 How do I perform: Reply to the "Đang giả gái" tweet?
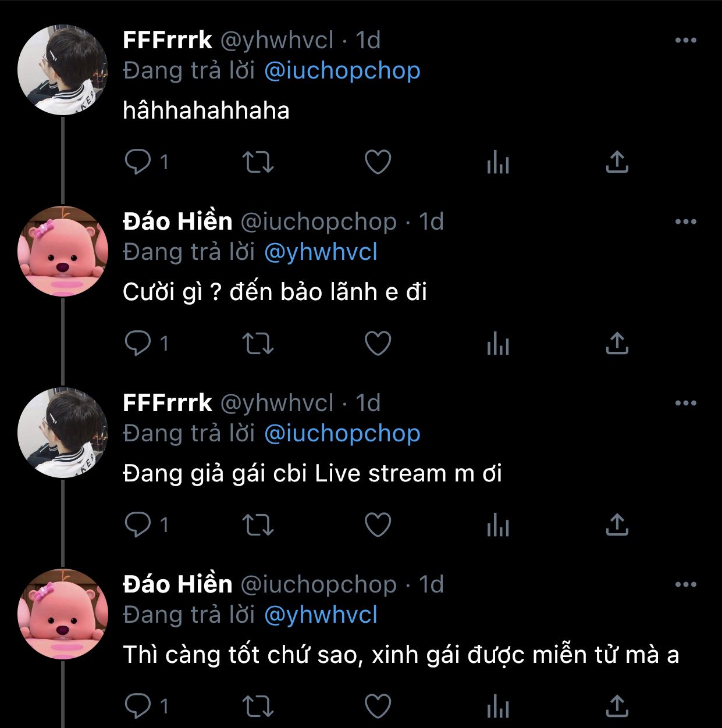(138, 525)
